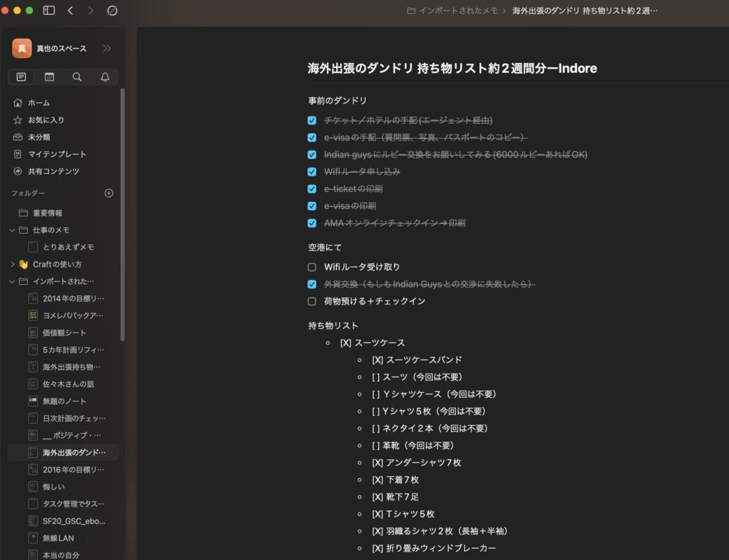Toggle the sidebar panel icon in title bar
729x560 pixels.
[x=49, y=10]
